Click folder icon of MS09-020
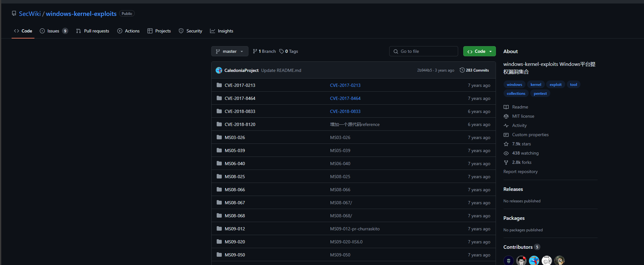The height and width of the screenshot is (265, 644). [x=219, y=241]
